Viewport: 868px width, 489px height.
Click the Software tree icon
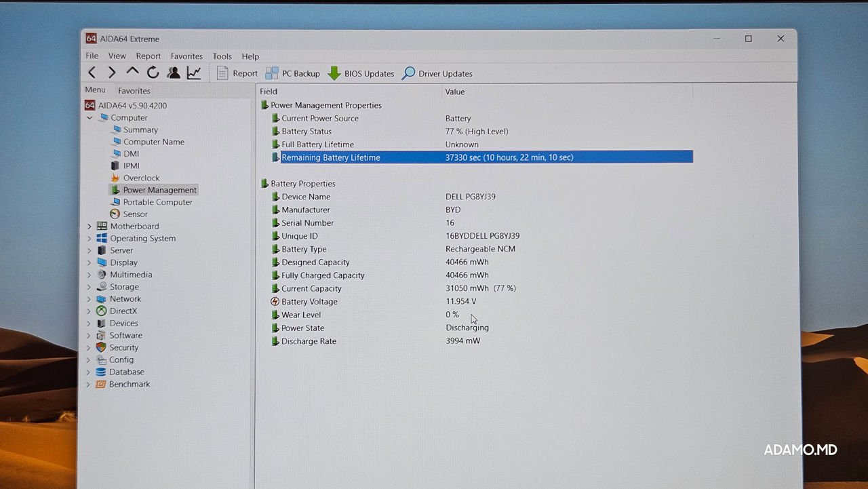tap(101, 335)
